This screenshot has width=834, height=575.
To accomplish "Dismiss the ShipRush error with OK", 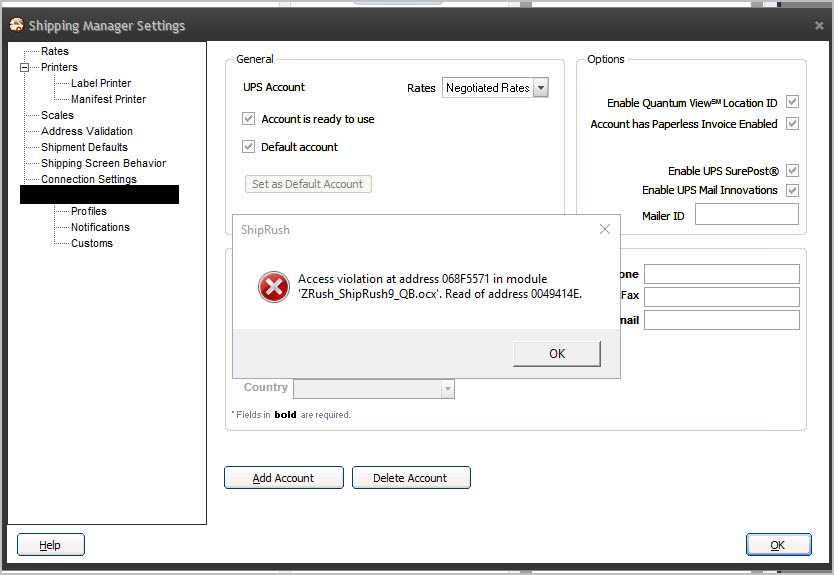I will (x=557, y=354).
